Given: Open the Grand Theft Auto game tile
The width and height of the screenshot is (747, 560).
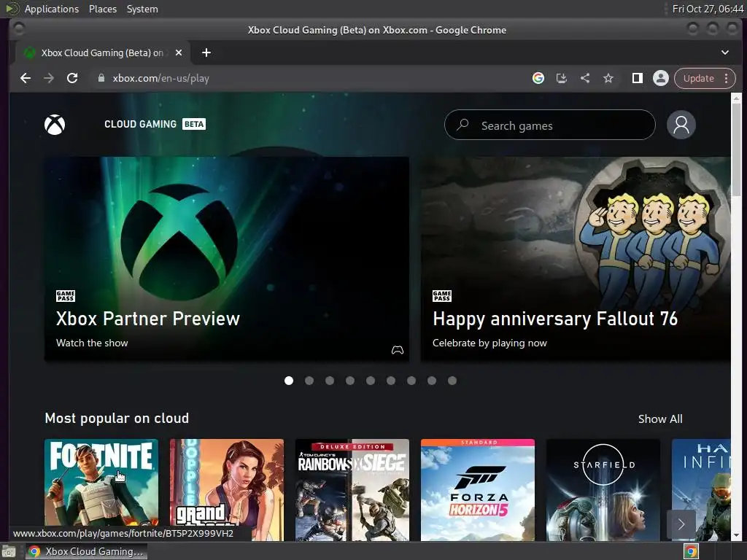Looking at the screenshot, I should (x=227, y=489).
